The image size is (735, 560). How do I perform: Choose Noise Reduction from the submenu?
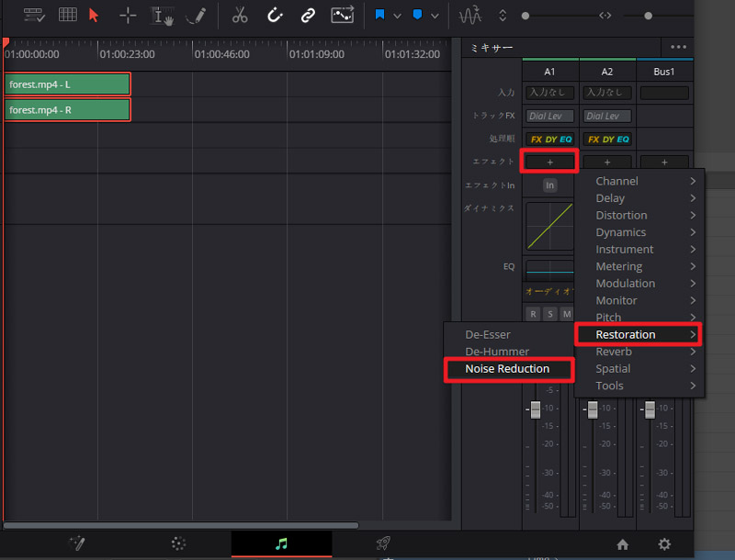tap(507, 369)
